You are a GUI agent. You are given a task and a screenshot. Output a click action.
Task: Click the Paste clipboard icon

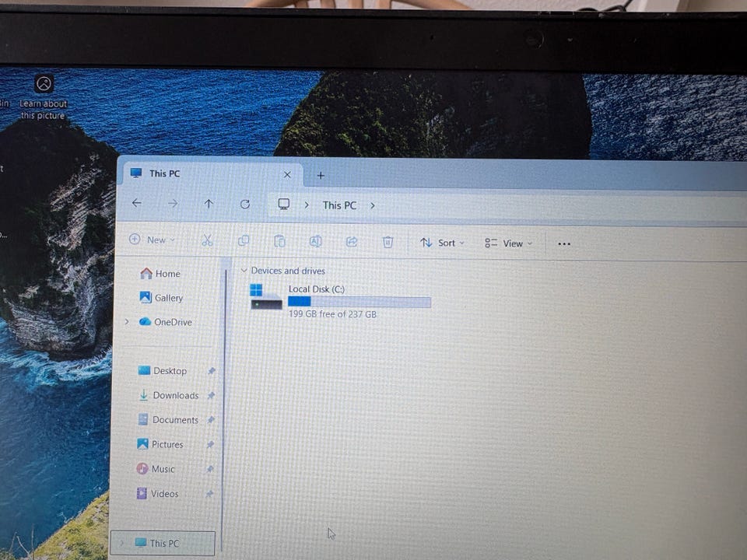pyautogui.click(x=279, y=241)
